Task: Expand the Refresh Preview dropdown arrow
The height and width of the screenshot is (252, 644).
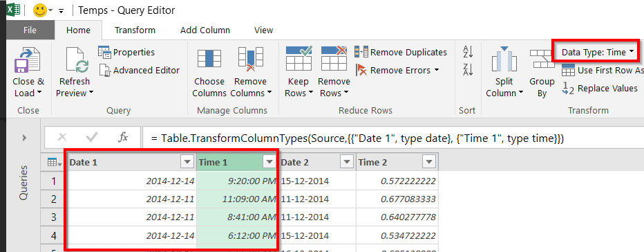Action: [x=91, y=93]
